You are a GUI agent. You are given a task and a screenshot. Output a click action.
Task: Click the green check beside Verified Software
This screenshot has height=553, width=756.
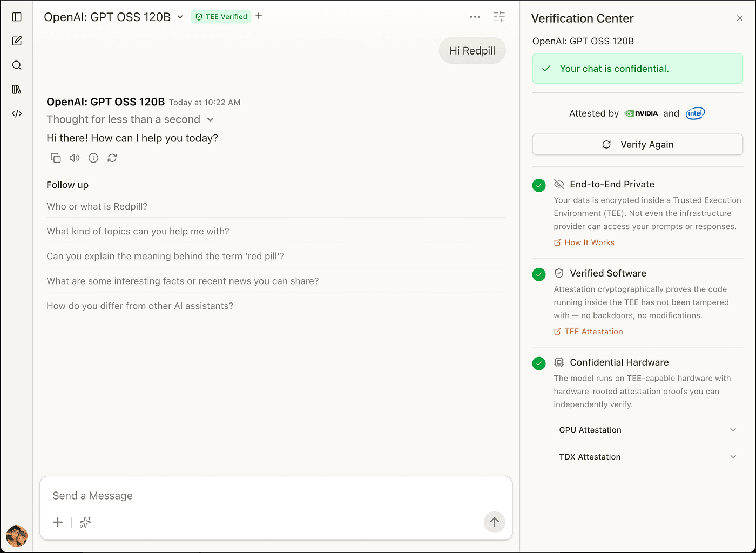pyautogui.click(x=539, y=274)
